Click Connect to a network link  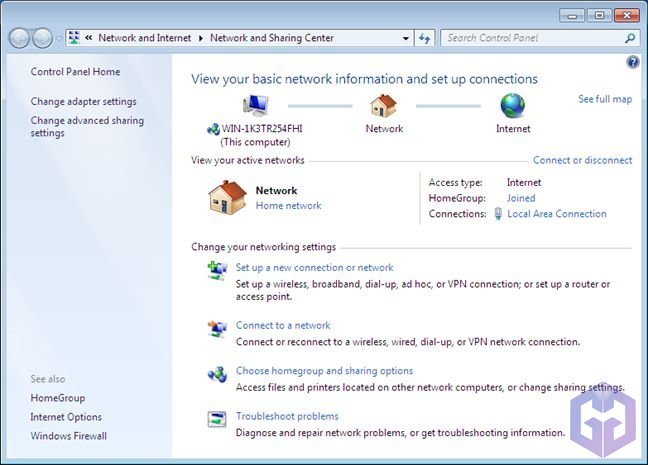pyautogui.click(x=283, y=325)
